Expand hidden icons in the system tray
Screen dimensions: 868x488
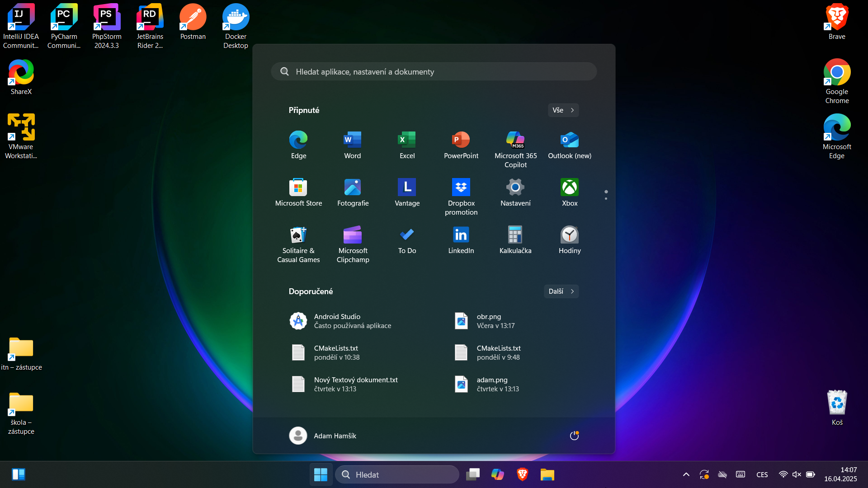[x=686, y=474]
